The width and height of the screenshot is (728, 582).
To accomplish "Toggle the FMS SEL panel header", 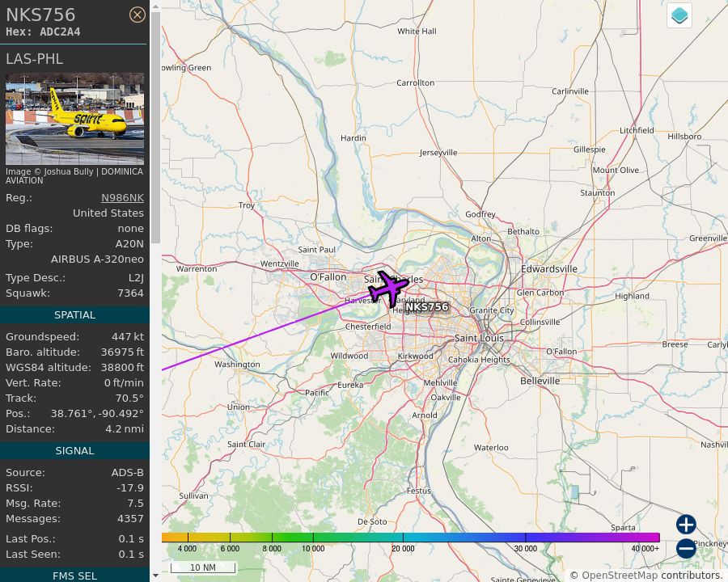I will click(x=74, y=576).
